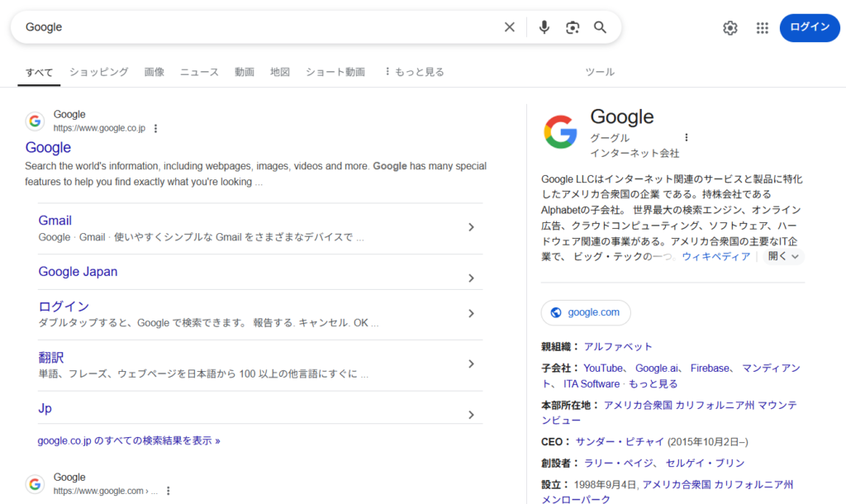This screenshot has width=846, height=504.
Task: Open the main Google result title
Action: 48,147
